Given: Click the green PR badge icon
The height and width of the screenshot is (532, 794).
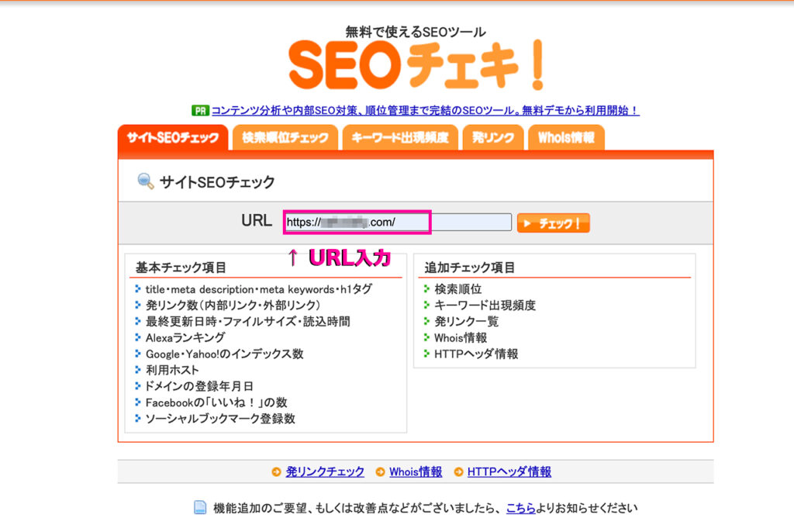Looking at the screenshot, I should (200, 110).
